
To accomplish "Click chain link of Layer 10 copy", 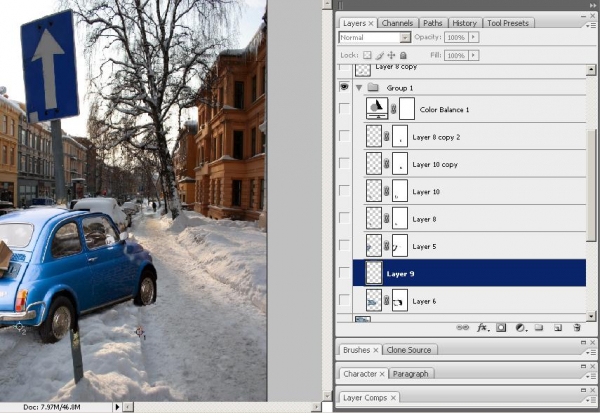I will coord(386,164).
